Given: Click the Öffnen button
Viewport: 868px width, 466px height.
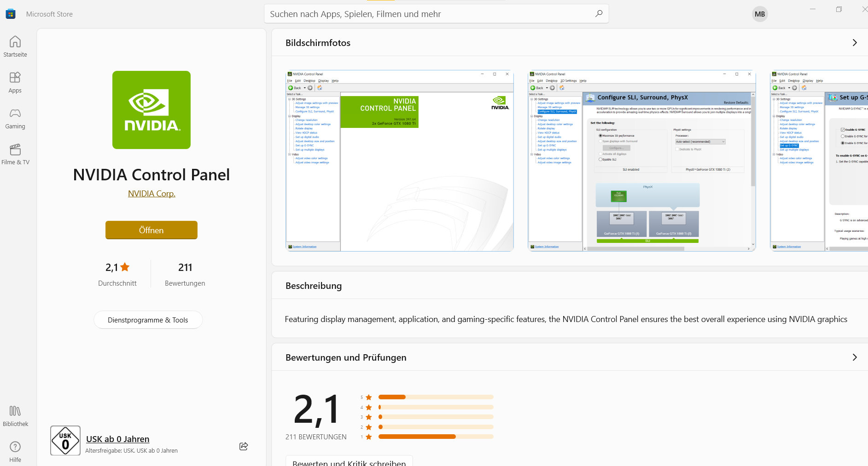Looking at the screenshot, I should tap(151, 230).
